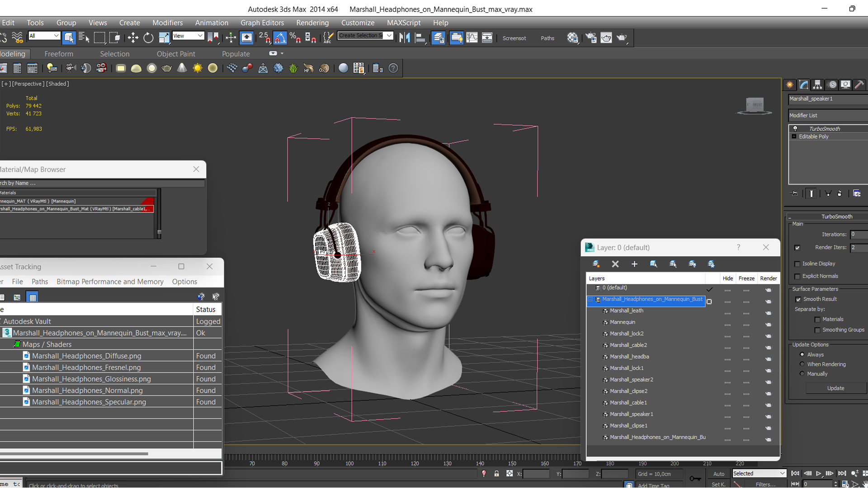
Task: Click the Paths toolbar button
Action: (547, 38)
